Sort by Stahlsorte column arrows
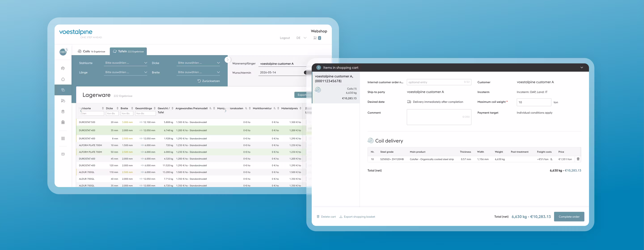The width and height of the screenshot is (644, 250). click(x=103, y=108)
